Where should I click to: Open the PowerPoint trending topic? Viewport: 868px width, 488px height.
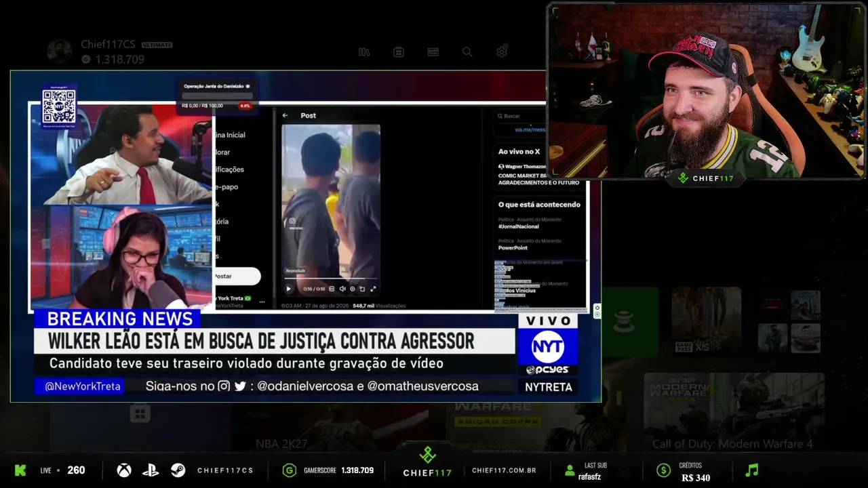pyautogui.click(x=513, y=248)
